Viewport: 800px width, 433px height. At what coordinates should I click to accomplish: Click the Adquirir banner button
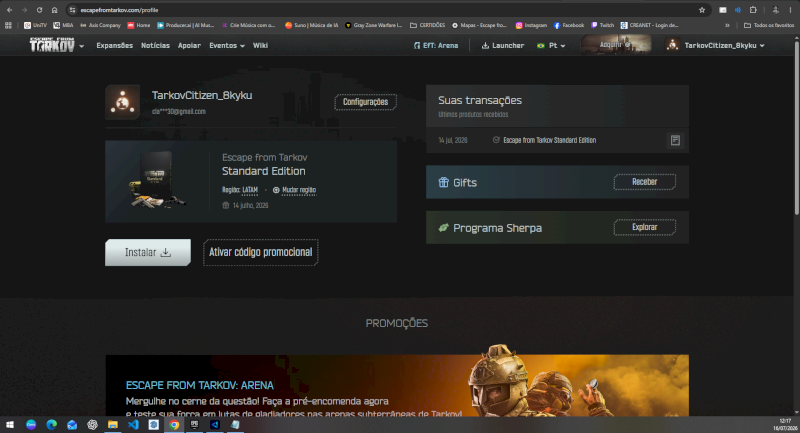pos(616,45)
